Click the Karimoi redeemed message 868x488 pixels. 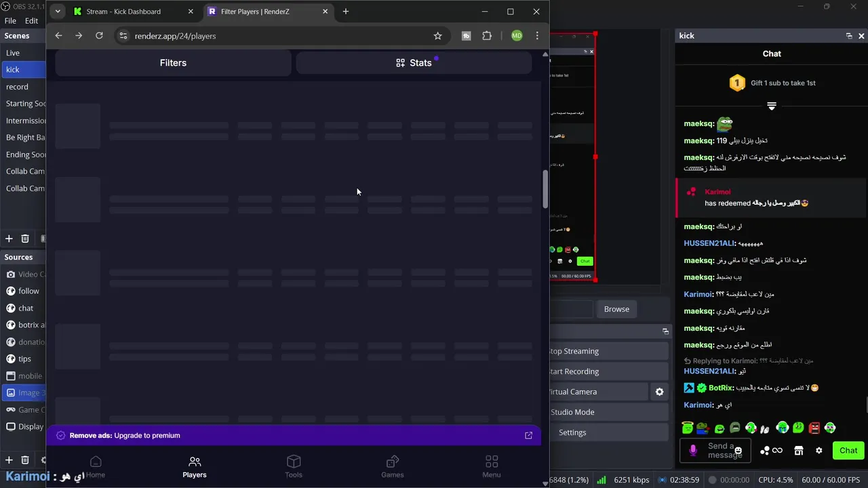pos(770,197)
